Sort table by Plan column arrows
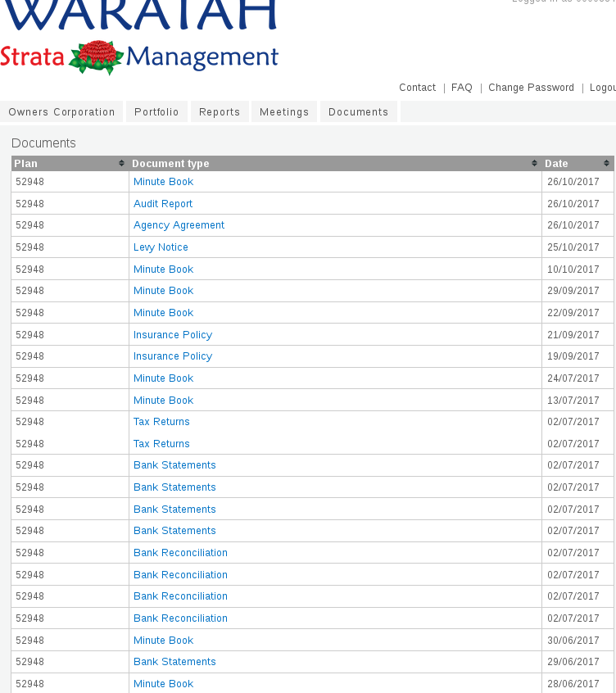616x693 pixels. pos(122,164)
